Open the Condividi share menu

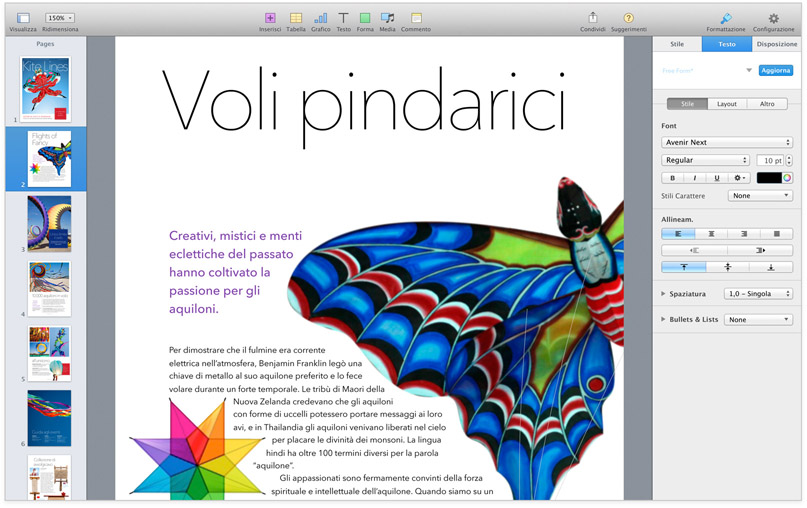point(592,18)
